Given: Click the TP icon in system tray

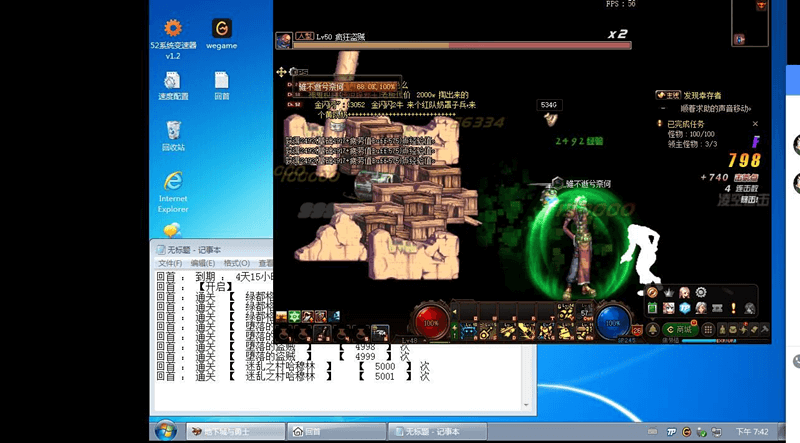Looking at the screenshot, I should [671, 432].
